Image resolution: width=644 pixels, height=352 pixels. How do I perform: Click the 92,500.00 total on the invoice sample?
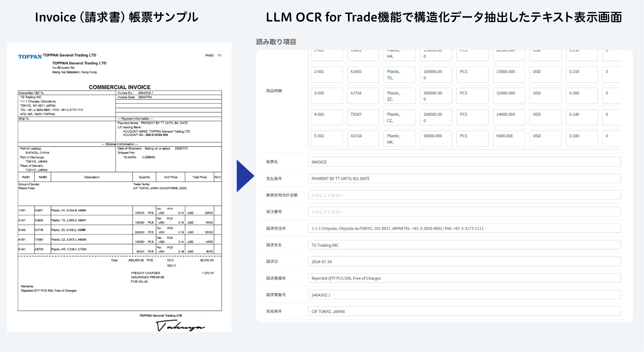(x=207, y=260)
